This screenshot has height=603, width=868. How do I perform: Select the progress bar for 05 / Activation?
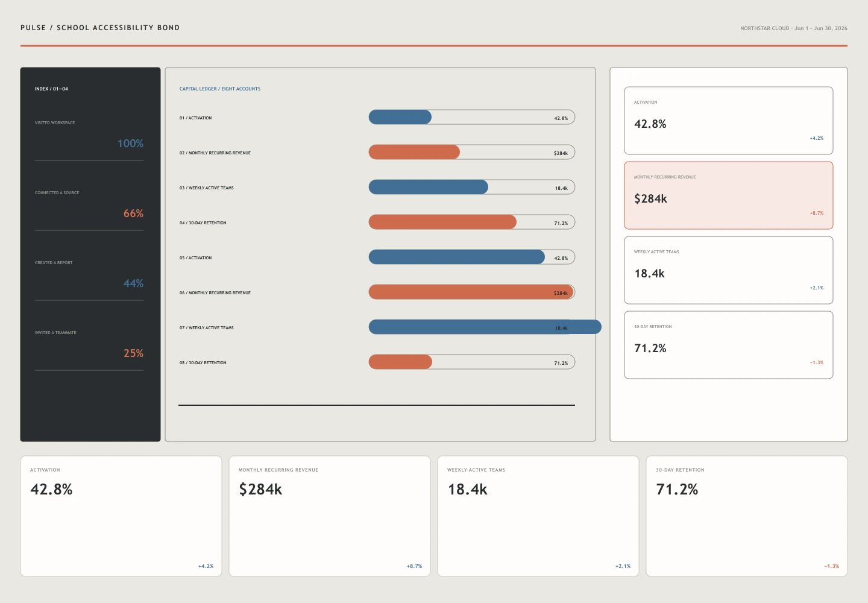472,257
